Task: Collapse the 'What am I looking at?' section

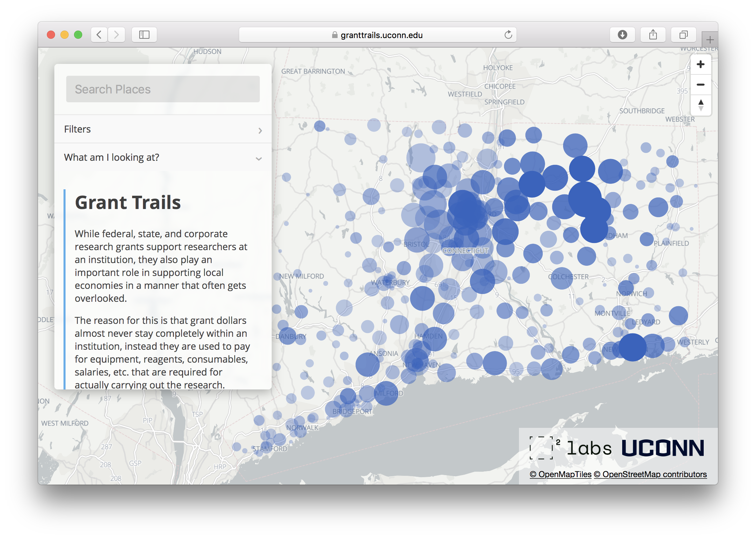Action: (x=163, y=158)
